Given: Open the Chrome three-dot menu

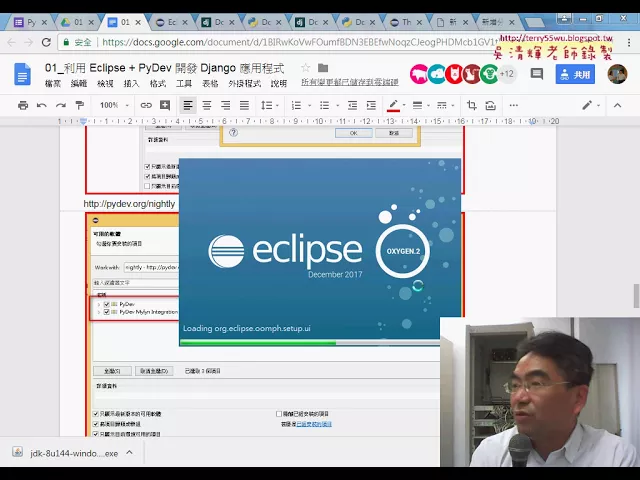Looking at the screenshot, I should (x=629, y=42).
